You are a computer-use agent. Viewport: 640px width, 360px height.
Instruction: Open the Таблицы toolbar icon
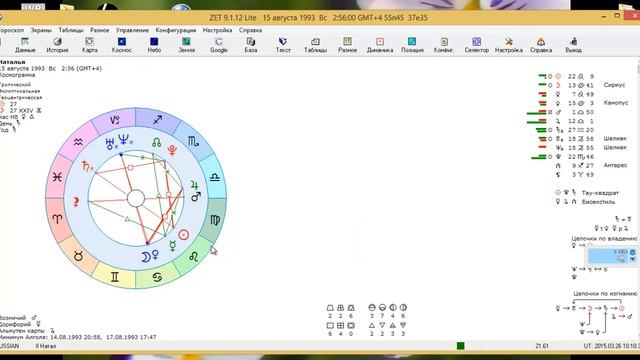315,45
